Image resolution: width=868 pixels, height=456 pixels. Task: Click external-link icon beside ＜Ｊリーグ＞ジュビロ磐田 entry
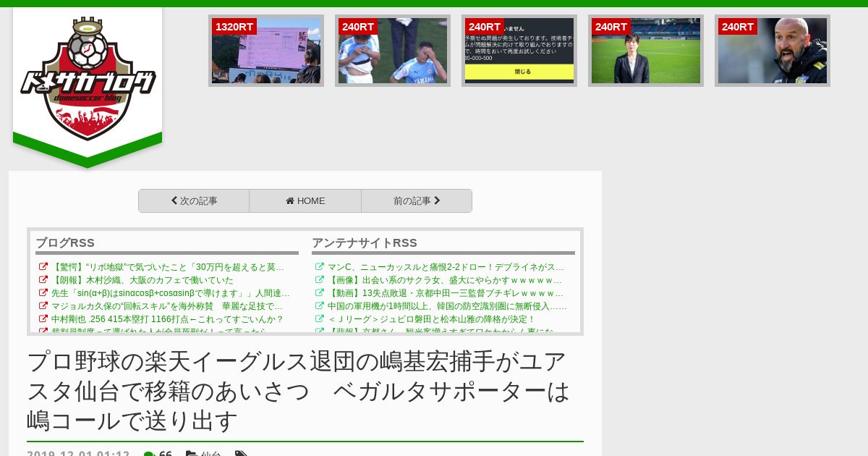(x=320, y=319)
